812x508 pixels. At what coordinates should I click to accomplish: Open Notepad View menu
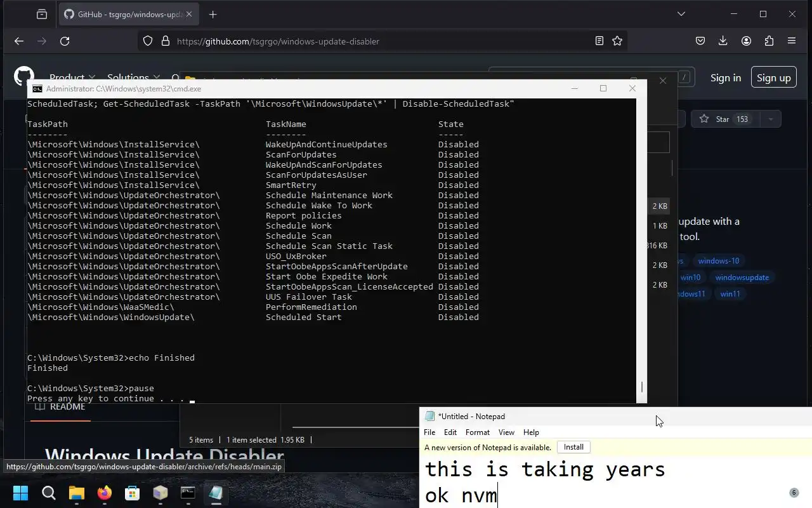click(x=506, y=432)
